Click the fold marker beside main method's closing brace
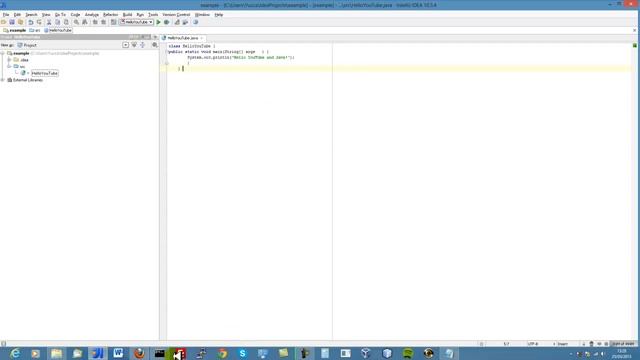The width and height of the screenshot is (640, 360). (167, 63)
